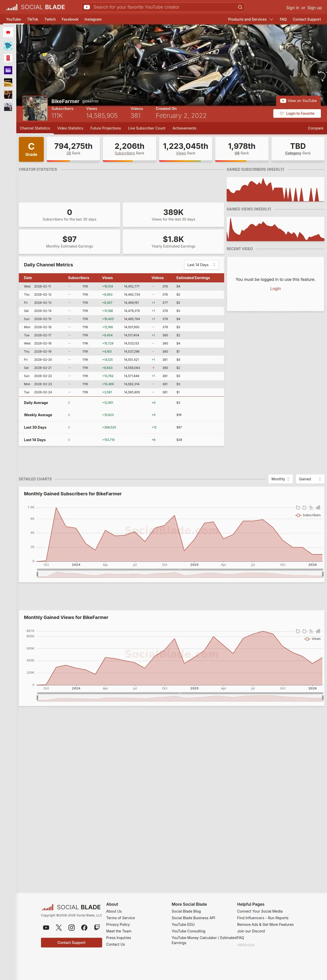
Task: Click the YouTube creator search field
Action: (163, 7)
